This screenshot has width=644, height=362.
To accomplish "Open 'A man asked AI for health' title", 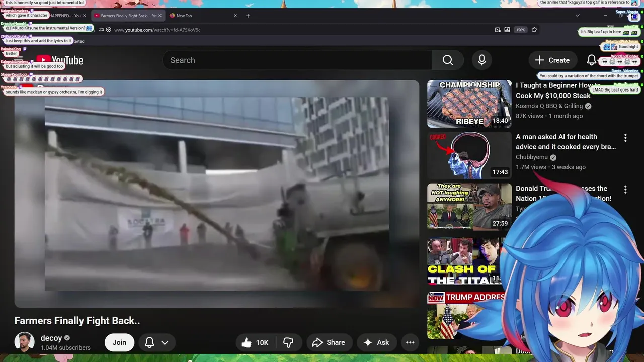I will coord(566,142).
